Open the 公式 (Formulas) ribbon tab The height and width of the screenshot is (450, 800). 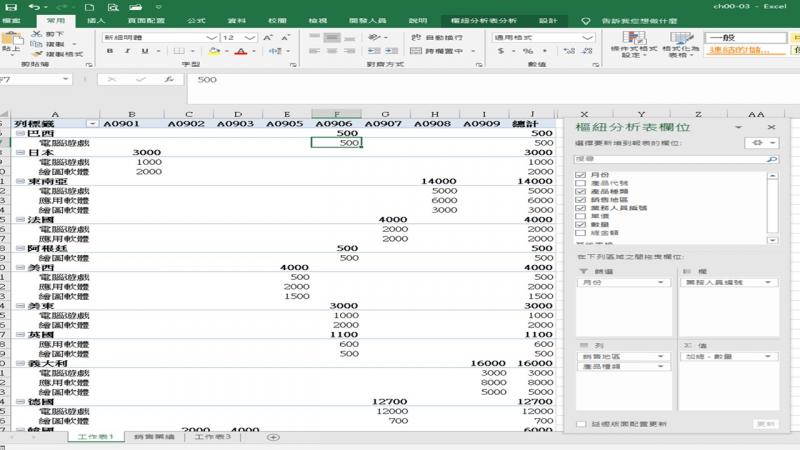(x=196, y=21)
